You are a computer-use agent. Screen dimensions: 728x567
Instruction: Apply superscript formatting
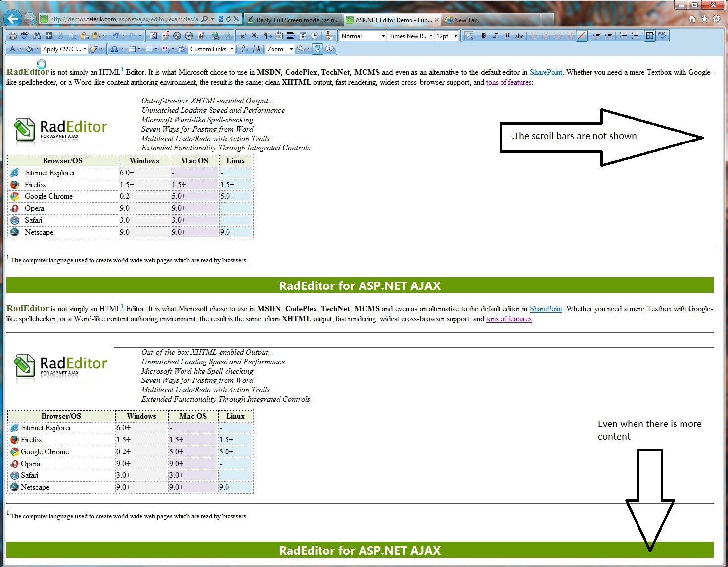click(243, 36)
